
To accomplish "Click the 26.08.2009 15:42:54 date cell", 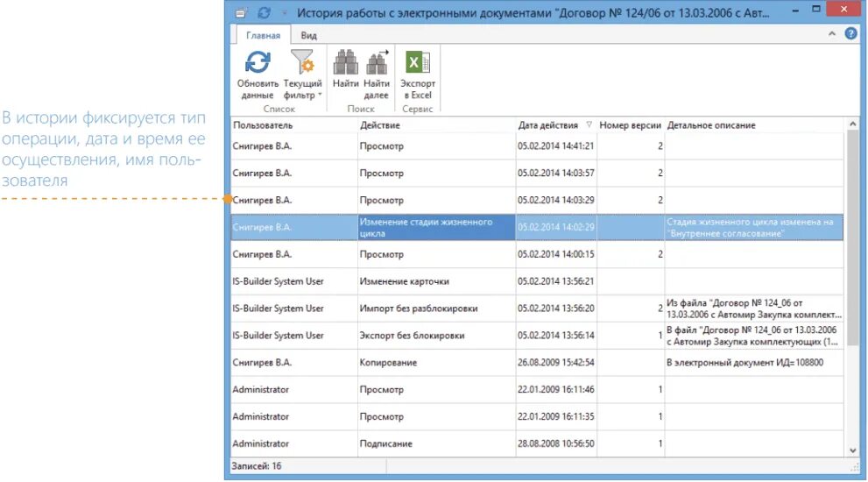I will click(x=556, y=363).
